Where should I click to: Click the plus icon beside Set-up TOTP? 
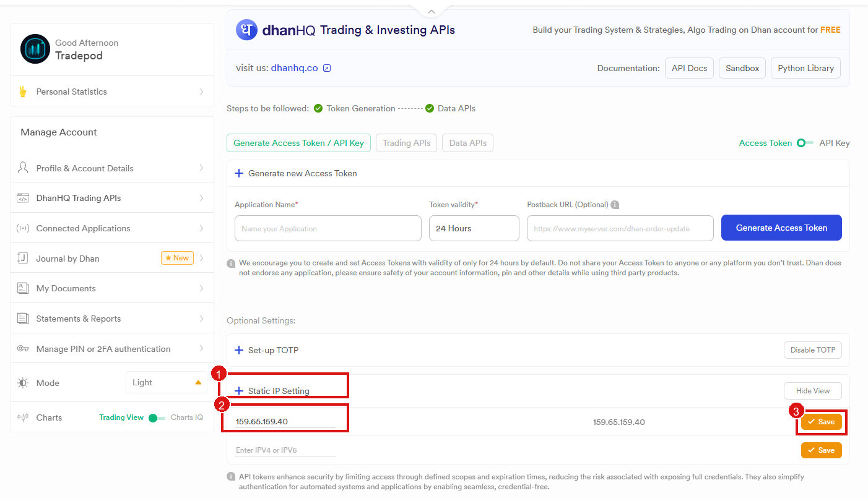point(239,350)
